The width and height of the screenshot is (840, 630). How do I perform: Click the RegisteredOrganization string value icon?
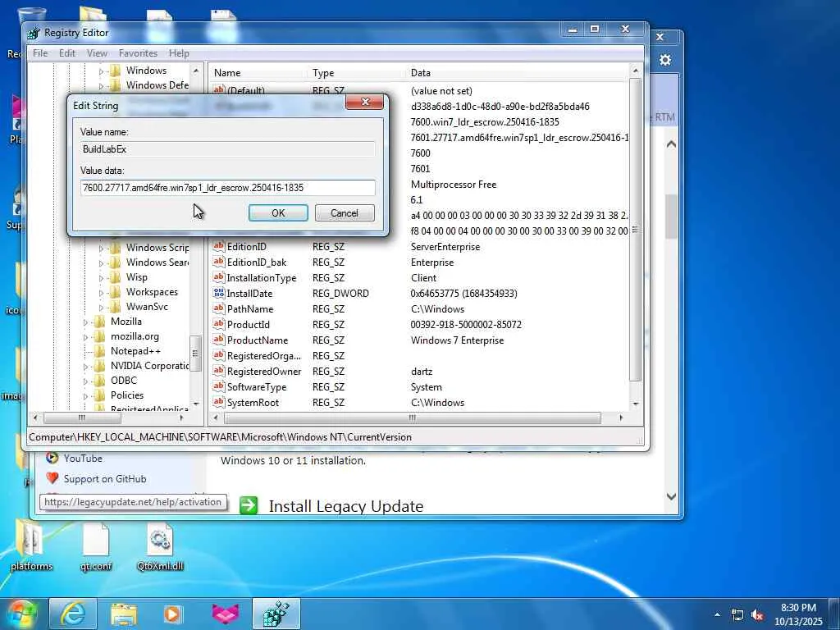(218, 355)
